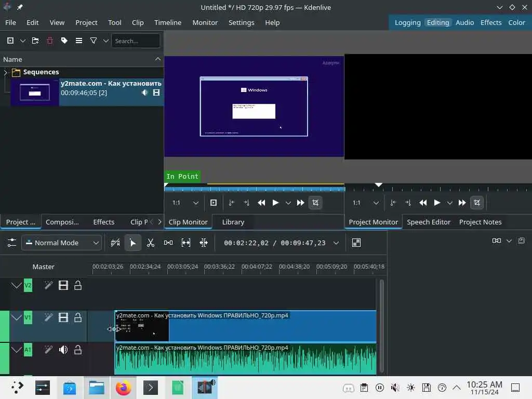Open the bin view options hamburger menu
Screen dimensions: 532x399
pos(79,41)
